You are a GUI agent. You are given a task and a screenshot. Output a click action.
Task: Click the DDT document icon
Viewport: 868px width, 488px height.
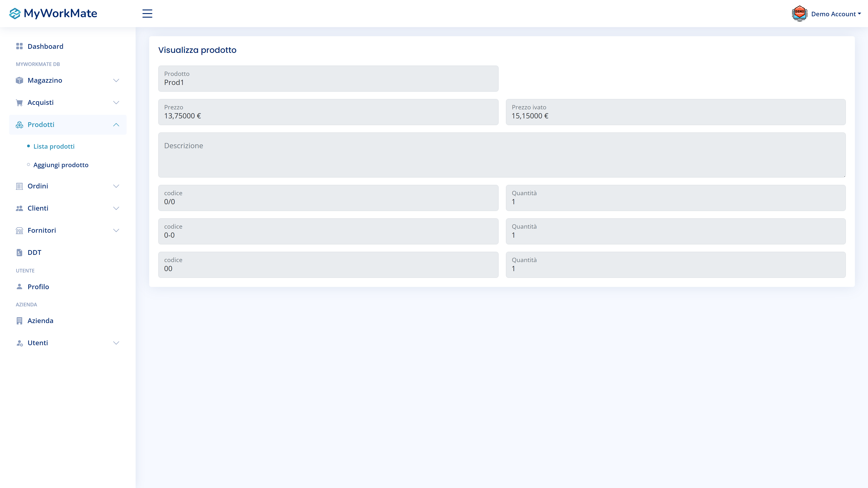pos(19,252)
